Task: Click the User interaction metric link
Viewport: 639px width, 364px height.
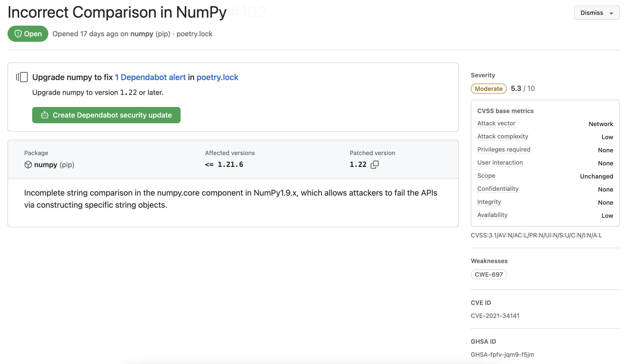Action: click(500, 163)
